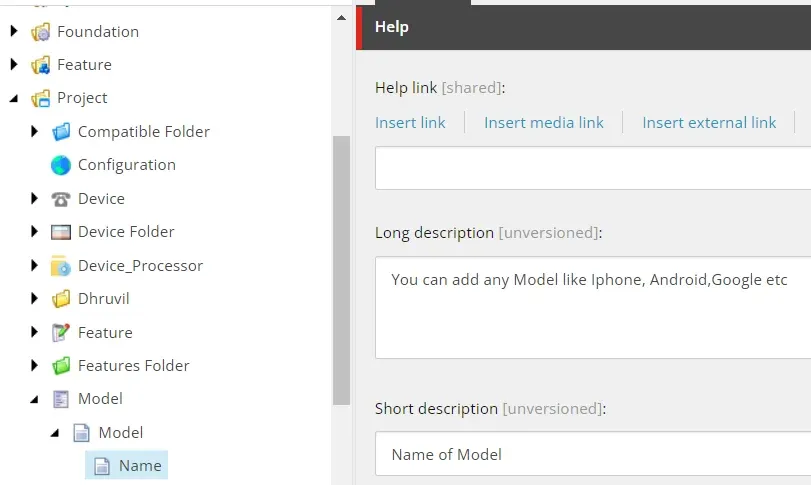This screenshot has height=485, width=811.
Task: Select the Device tree item
Action: 101,199
